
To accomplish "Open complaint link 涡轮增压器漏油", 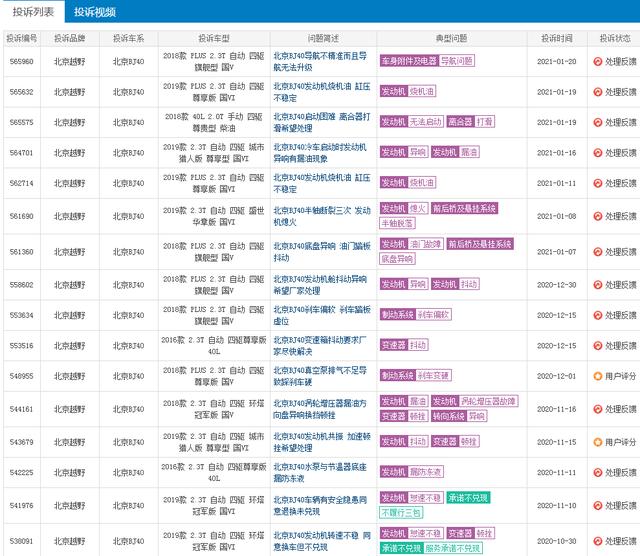I will point(320,409).
